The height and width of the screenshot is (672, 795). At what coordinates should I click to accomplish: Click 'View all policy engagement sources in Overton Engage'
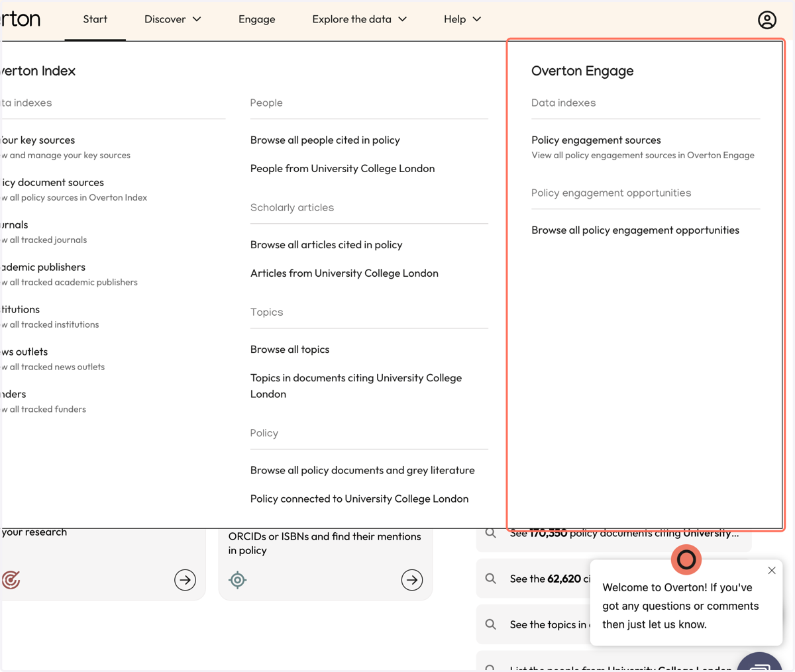click(643, 155)
